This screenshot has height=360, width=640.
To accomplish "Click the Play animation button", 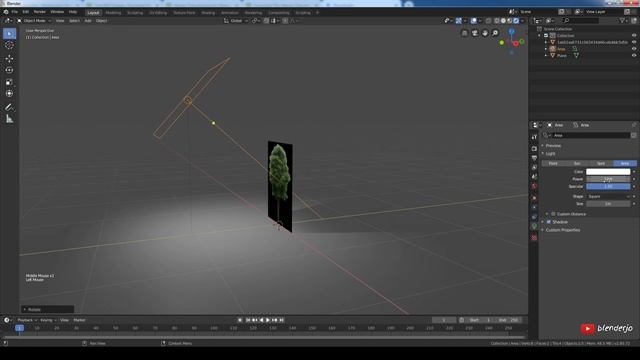I will [268, 320].
